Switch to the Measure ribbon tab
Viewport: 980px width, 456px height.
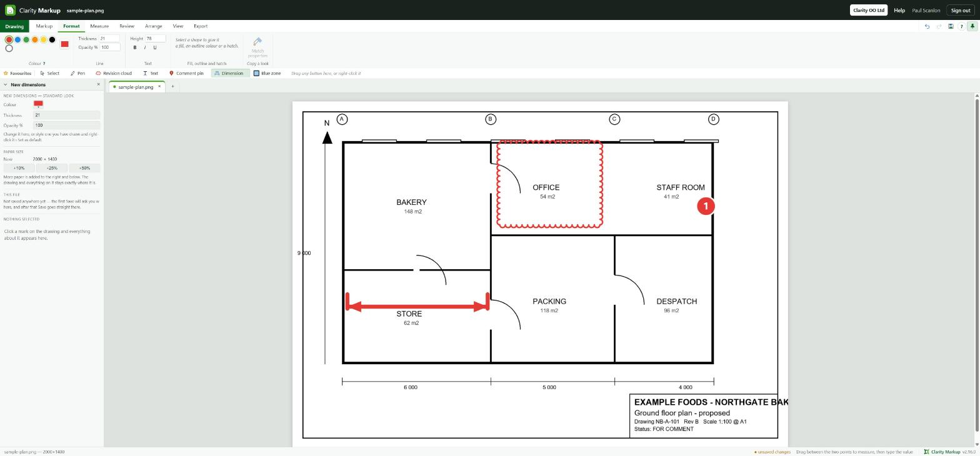[99, 26]
